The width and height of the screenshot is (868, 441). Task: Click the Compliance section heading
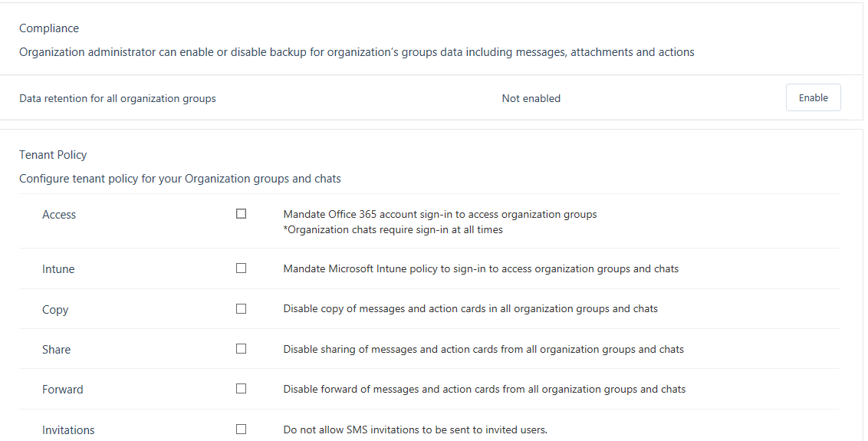(49, 28)
